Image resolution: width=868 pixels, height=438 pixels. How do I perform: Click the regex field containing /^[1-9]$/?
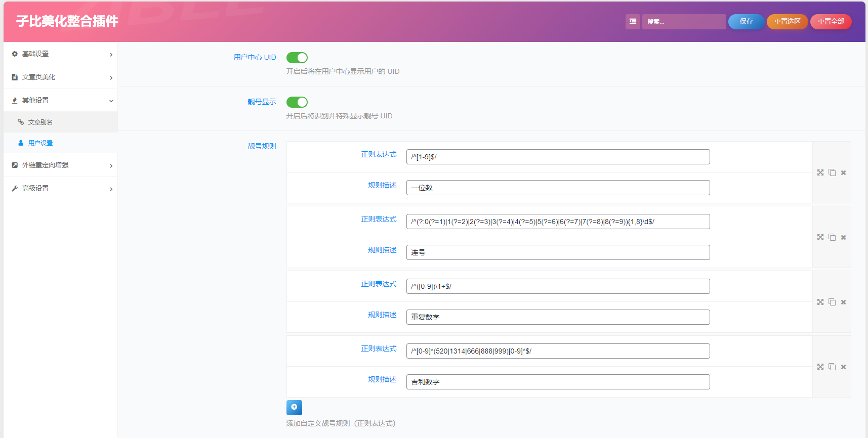(558, 157)
